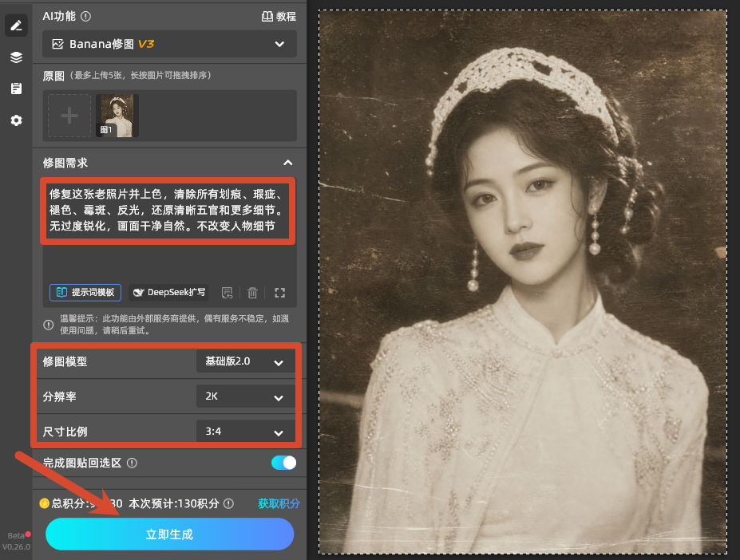
Task: Open the settings gear in sidebar
Action: click(x=16, y=120)
